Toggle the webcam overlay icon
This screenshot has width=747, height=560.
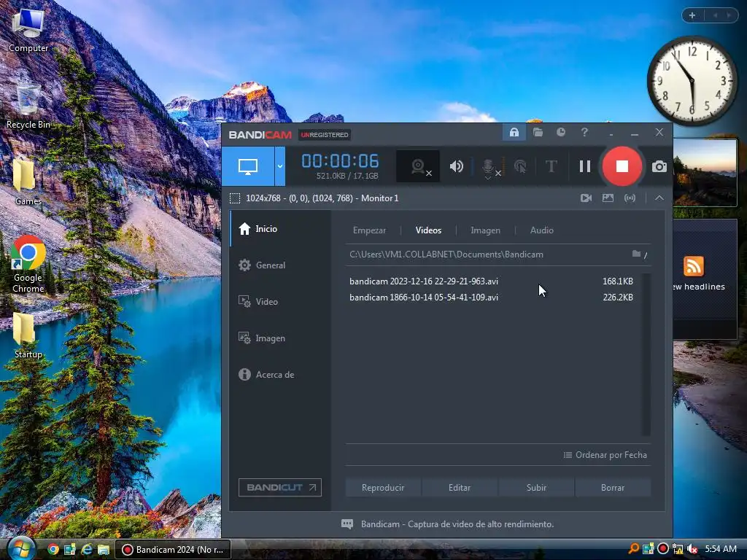pos(418,166)
